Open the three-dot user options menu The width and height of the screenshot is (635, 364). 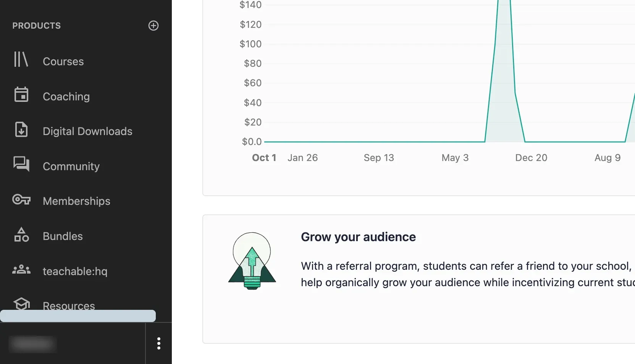pyautogui.click(x=159, y=343)
